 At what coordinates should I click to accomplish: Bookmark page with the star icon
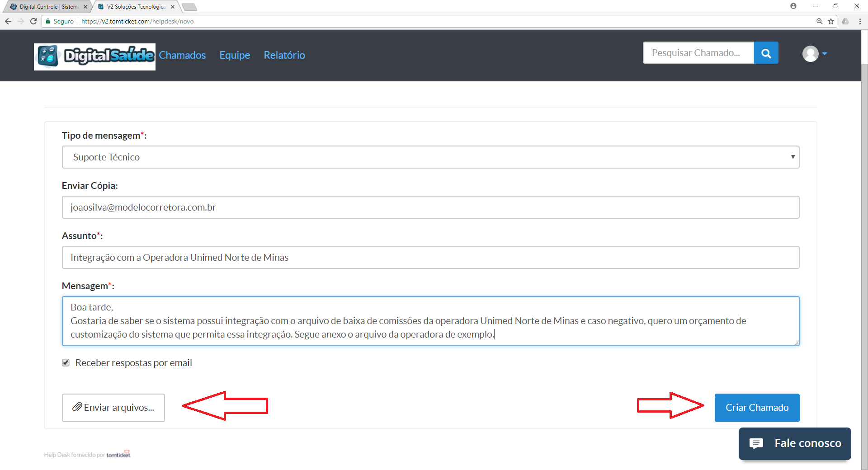pyautogui.click(x=831, y=21)
